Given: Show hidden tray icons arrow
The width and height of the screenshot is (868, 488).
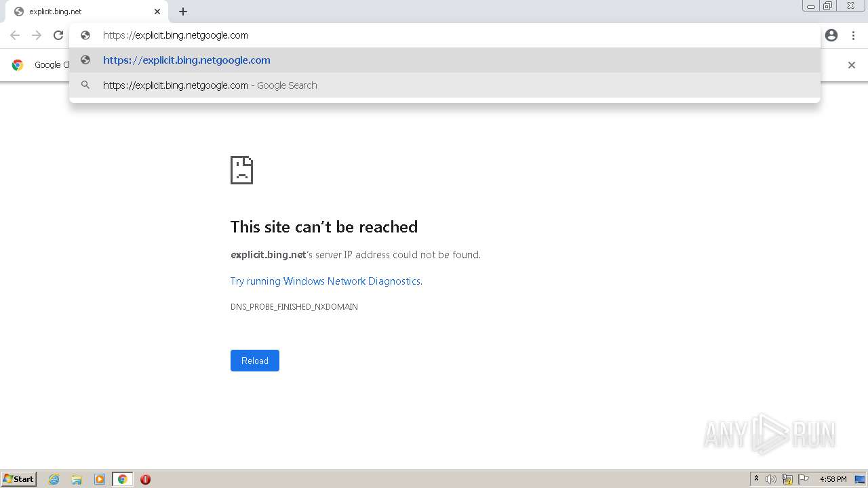Looking at the screenshot, I should click(x=756, y=479).
